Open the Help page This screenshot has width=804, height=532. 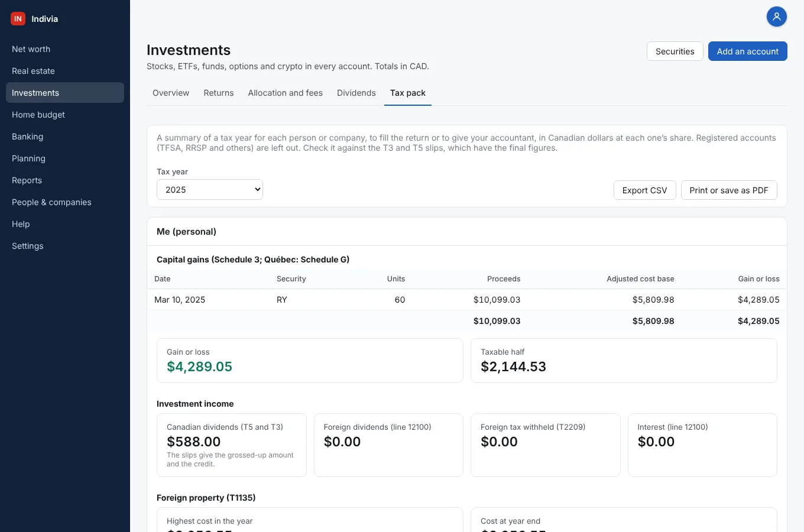pos(65,224)
